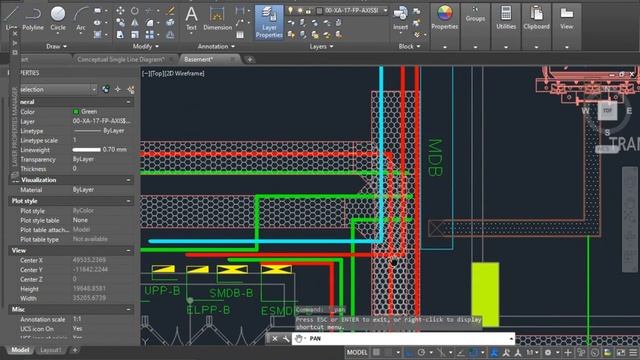The image size is (640, 360).
Task: Toggle PICKADD icon in Properties palette
Action: pyautogui.click(x=106, y=89)
